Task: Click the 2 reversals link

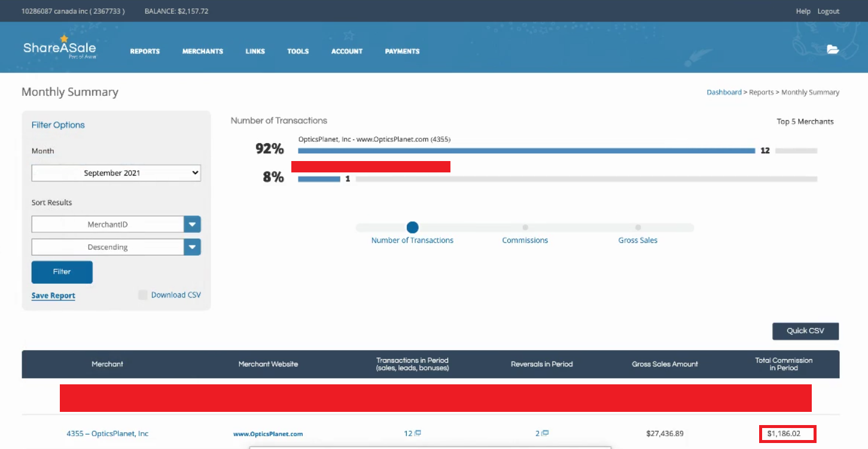Action: [537, 433]
